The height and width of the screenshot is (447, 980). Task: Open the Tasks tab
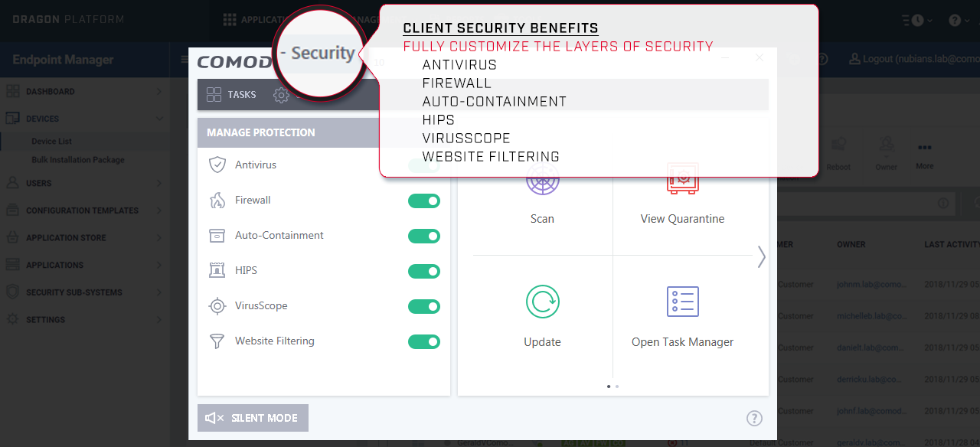click(x=231, y=95)
